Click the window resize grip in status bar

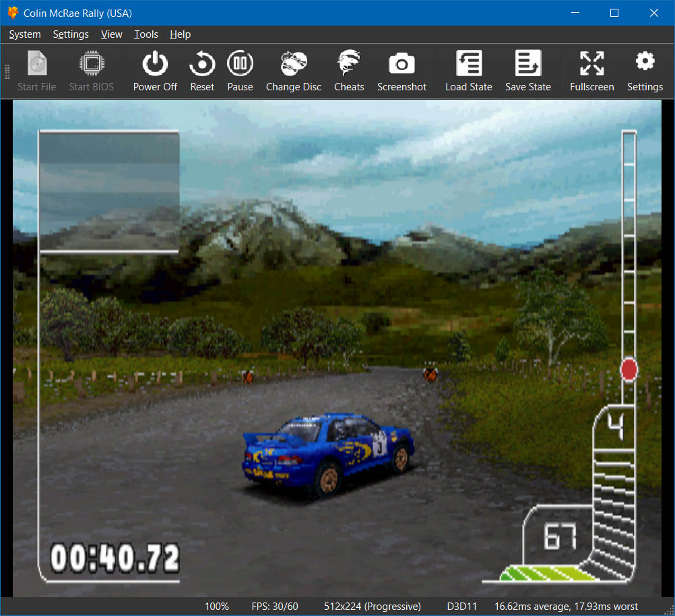click(670, 610)
